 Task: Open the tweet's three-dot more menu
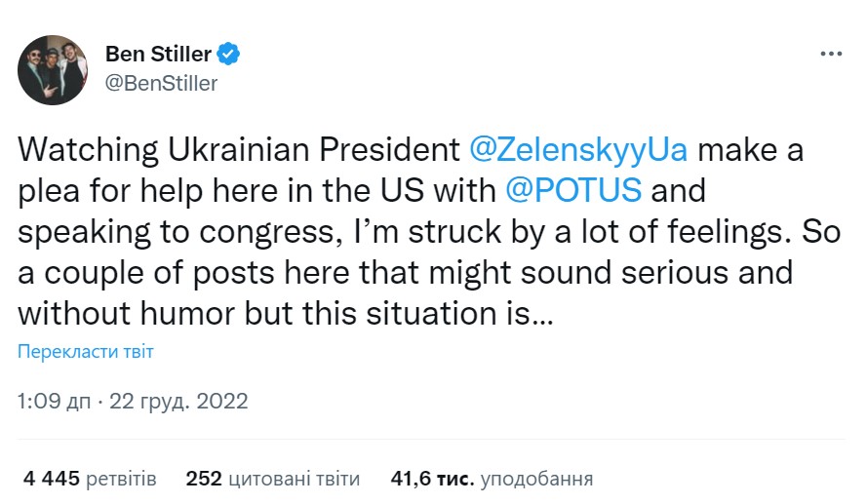(830, 55)
